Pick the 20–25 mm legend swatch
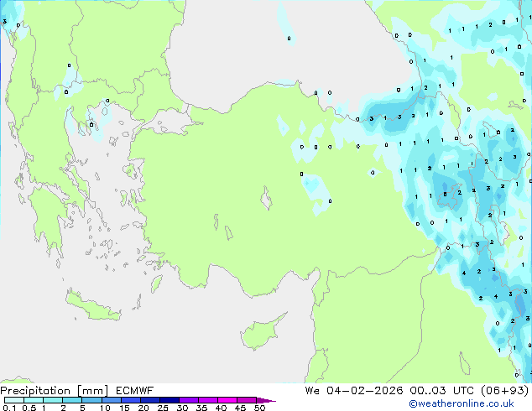The height and width of the screenshot is (411, 532). tap(149, 400)
